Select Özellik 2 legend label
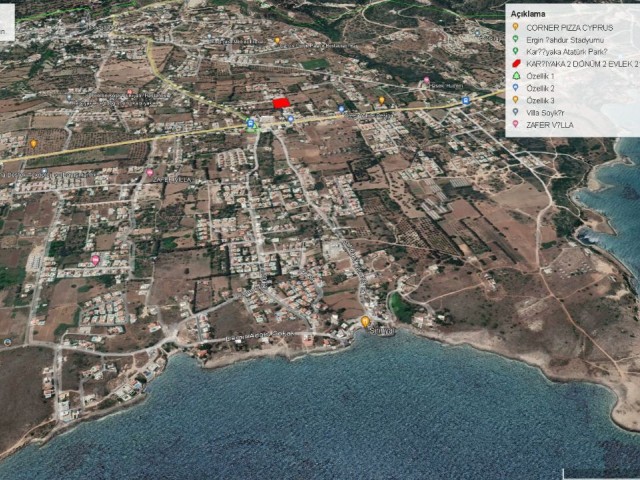 coord(540,89)
